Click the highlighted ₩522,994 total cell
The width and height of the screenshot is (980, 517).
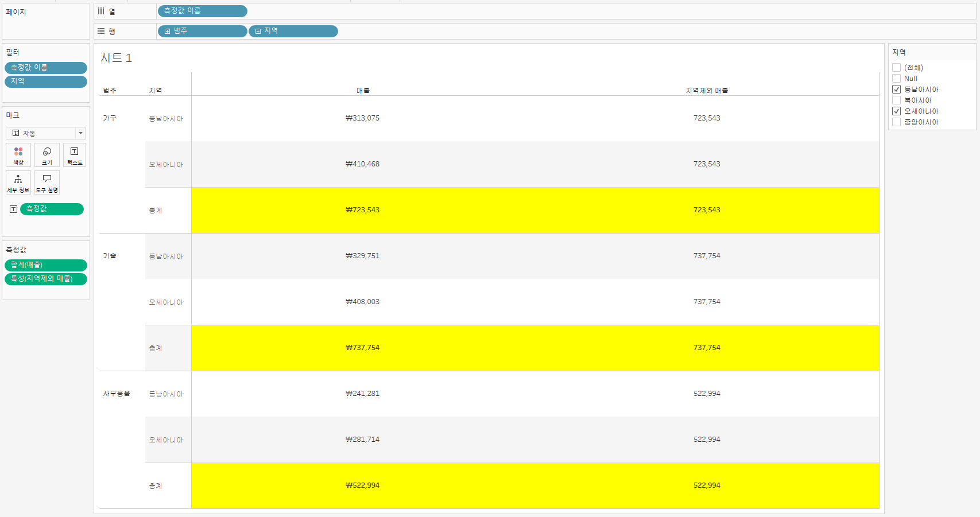[x=363, y=485]
